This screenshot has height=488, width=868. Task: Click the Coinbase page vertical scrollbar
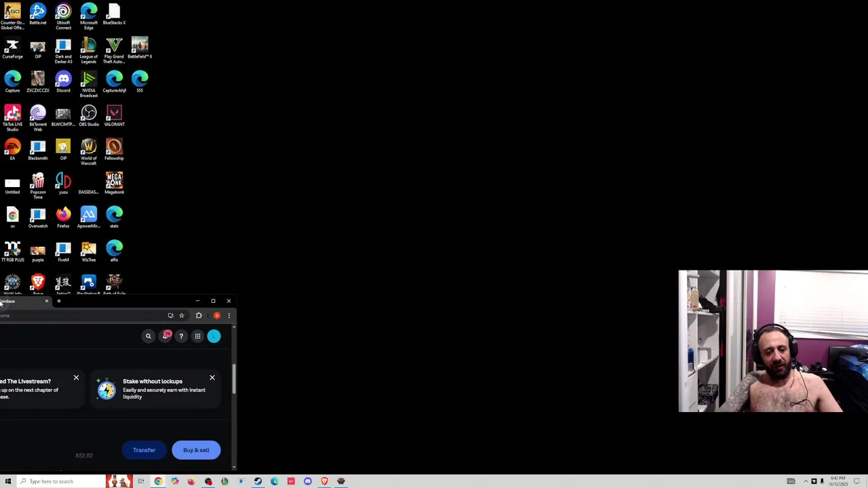pos(234,380)
